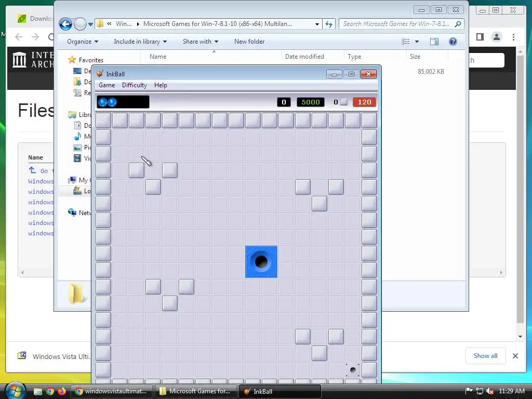Click the 11:29 AM taskbar clock
The height and width of the screenshot is (399, 532).
(511, 391)
